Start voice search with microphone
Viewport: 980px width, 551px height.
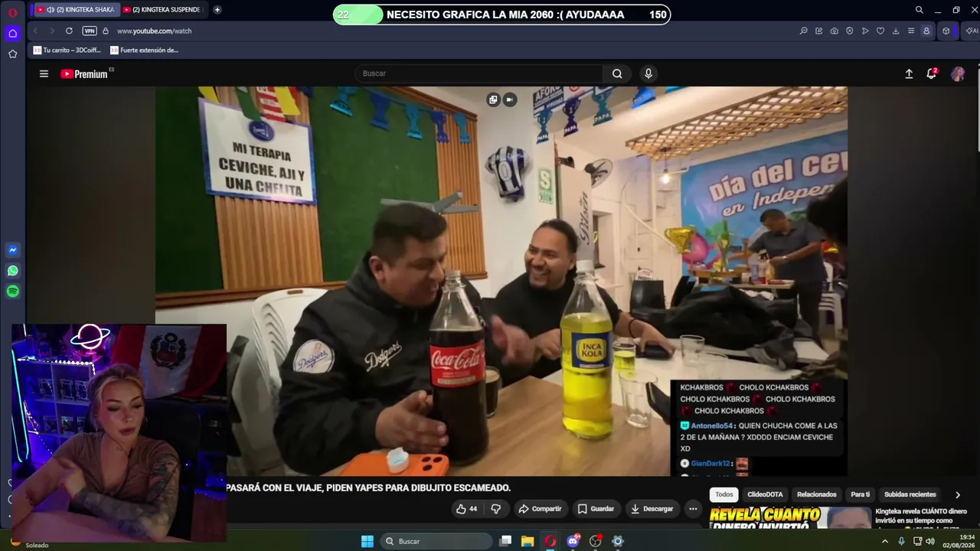[648, 73]
